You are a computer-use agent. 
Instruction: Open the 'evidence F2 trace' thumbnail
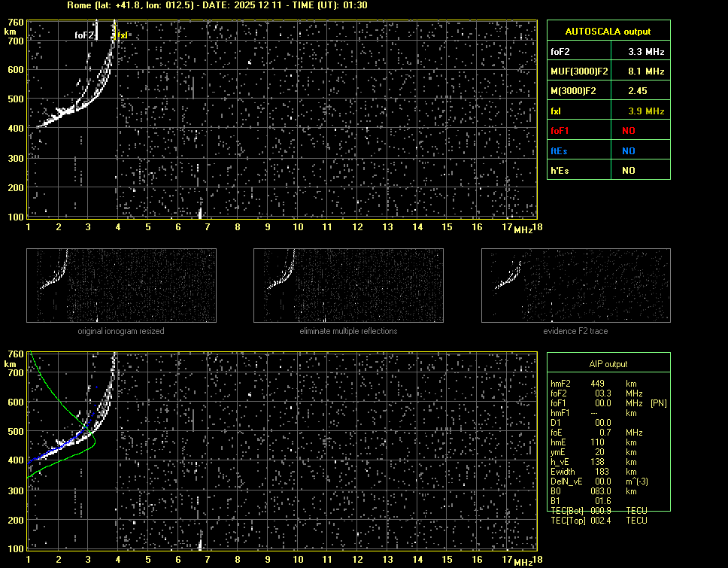pyautogui.click(x=575, y=286)
